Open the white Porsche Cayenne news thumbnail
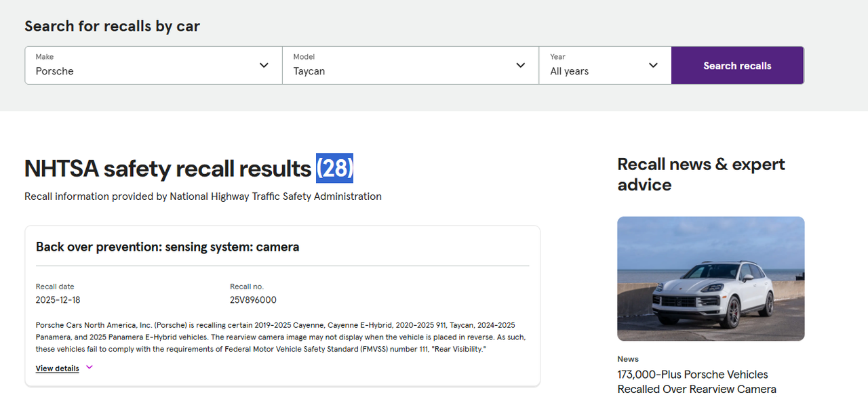This screenshot has width=868, height=397. coord(711,278)
